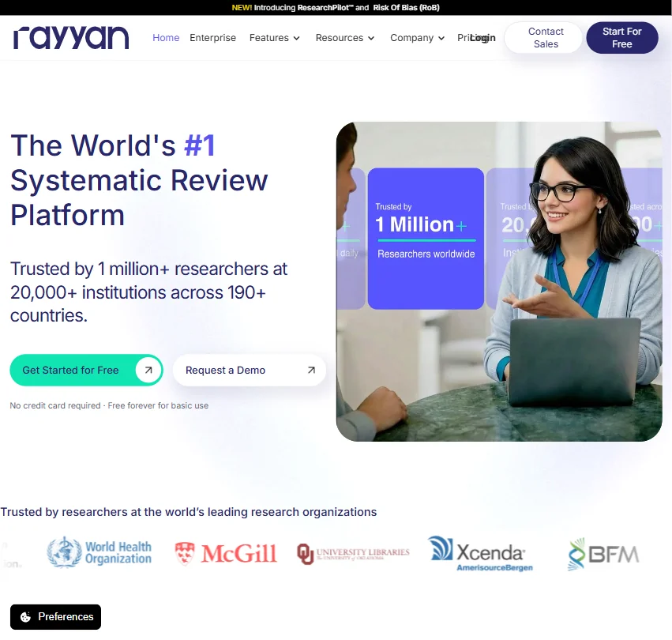Image resolution: width=672 pixels, height=640 pixels.
Task: Open cookie Preferences button
Action: tap(56, 617)
